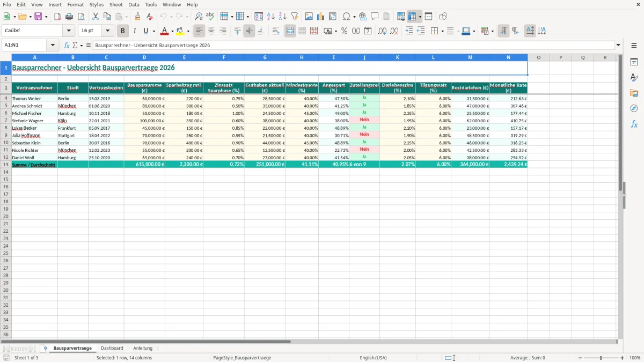Click PageStyle_Bausparvertraege in status bar

pos(242,358)
